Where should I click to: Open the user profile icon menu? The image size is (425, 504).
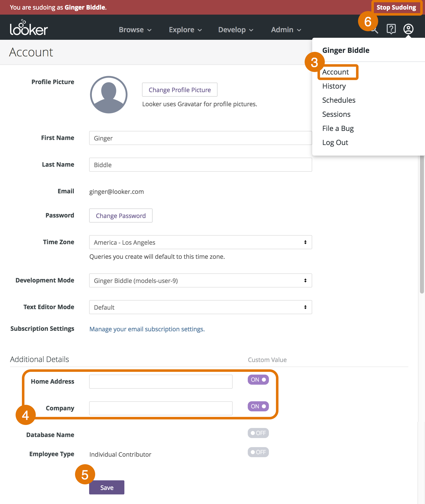(408, 29)
